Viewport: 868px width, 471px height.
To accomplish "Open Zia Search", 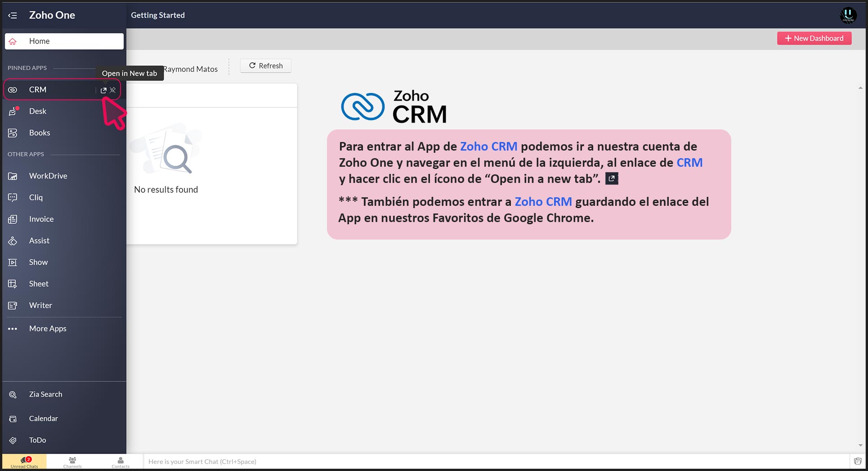I will point(45,395).
